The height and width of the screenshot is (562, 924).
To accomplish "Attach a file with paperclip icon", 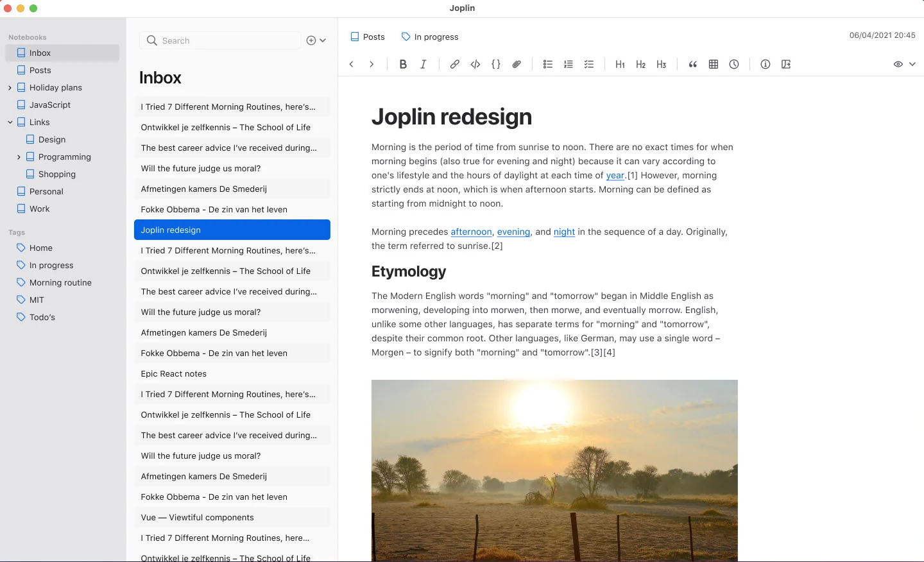I will pyautogui.click(x=517, y=64).
